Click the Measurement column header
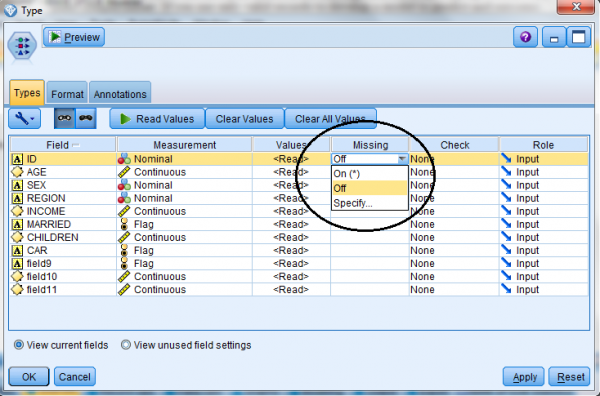 (x=184, y=145)
